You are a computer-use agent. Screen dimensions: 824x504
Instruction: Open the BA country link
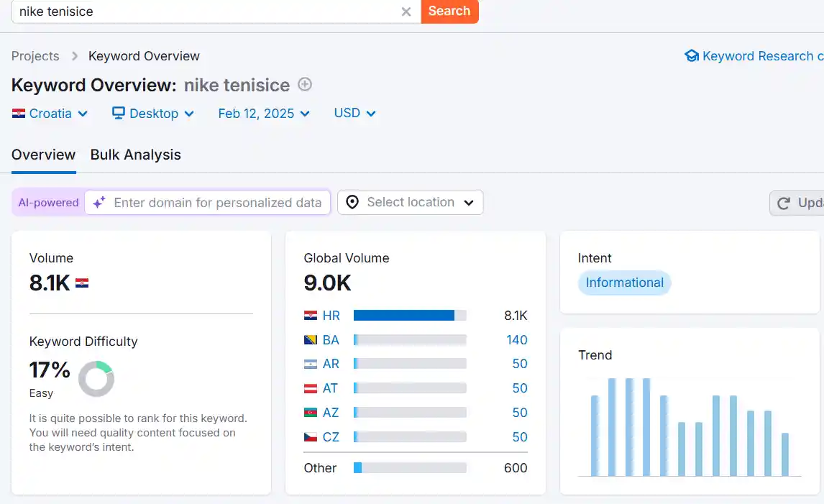(331, 340)
